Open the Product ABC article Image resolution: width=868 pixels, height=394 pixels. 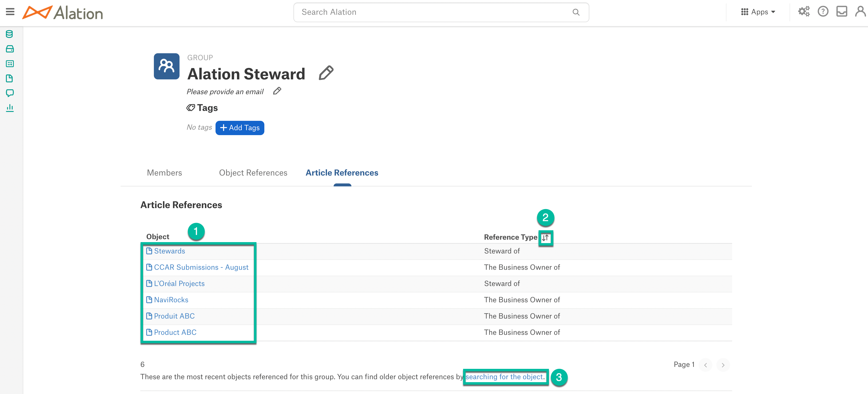175,332
